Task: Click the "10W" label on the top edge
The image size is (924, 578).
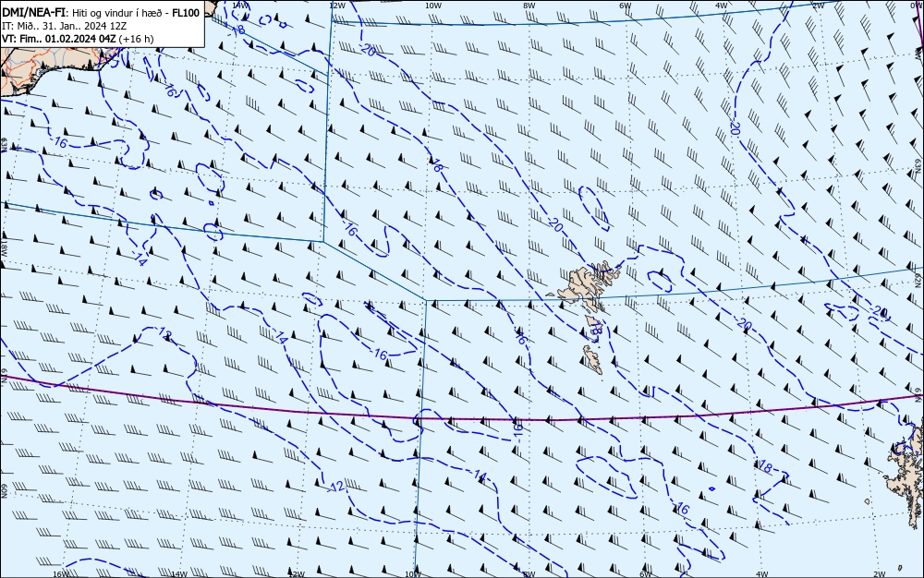Action: click(432, 5)
